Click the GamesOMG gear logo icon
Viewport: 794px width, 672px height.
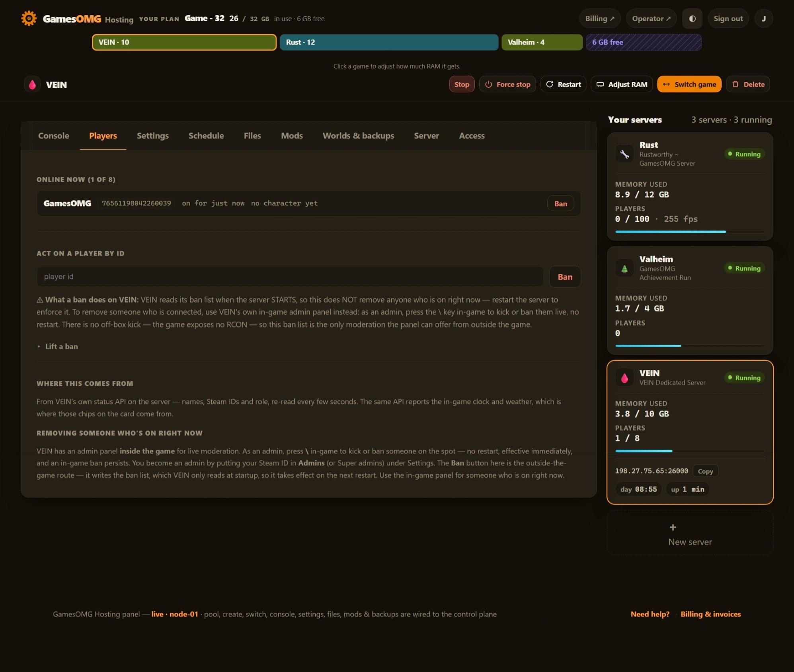pyautogui.click(x=29, y=18)
